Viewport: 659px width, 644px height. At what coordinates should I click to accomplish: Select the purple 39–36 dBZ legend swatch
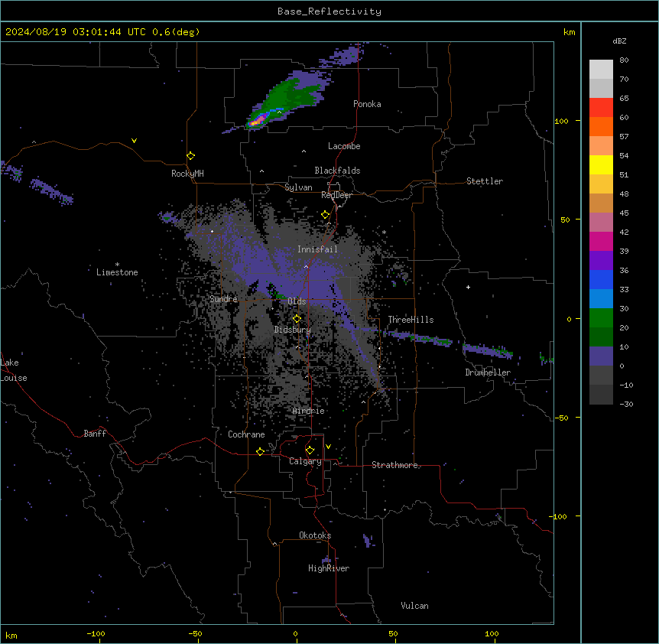[x=601, y=261]
